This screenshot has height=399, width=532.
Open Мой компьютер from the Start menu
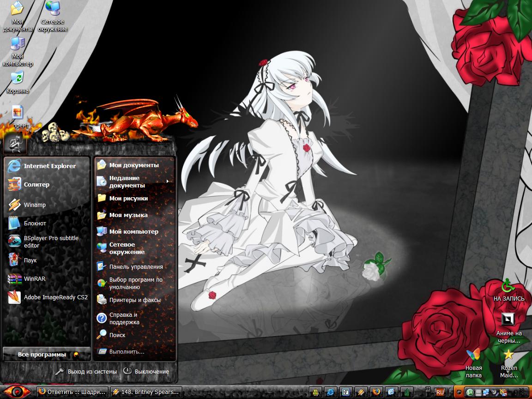tap(135, 232)
